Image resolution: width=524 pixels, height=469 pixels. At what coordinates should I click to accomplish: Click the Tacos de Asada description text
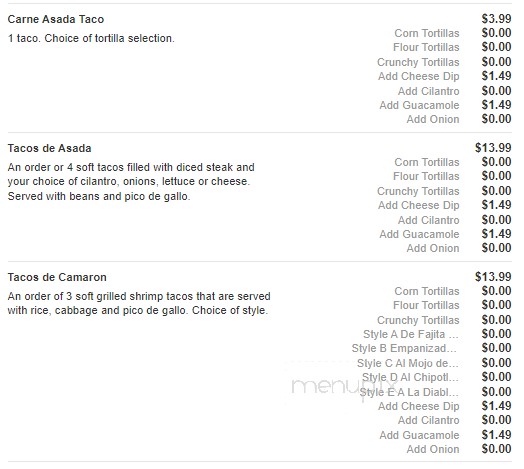tap(131, 182)
